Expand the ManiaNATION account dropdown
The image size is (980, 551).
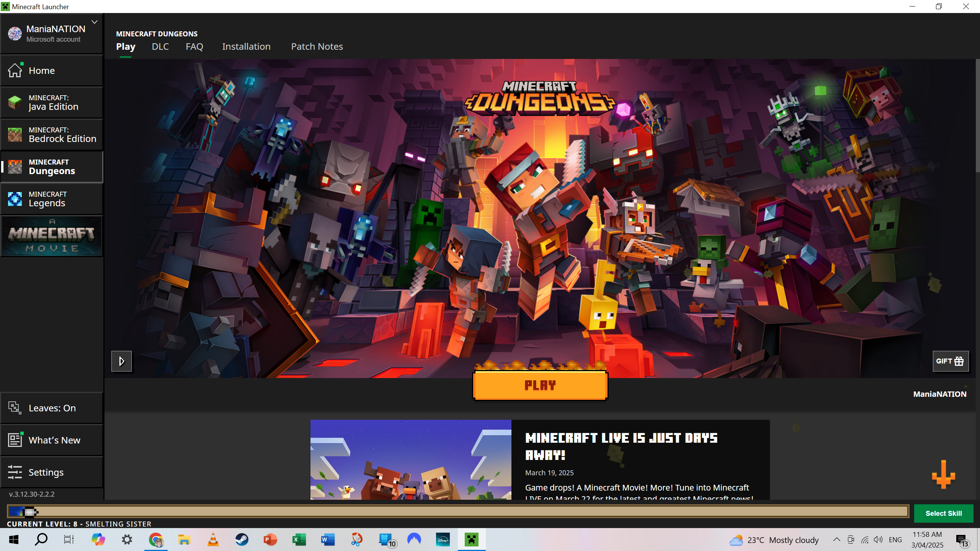click(95, 22)
